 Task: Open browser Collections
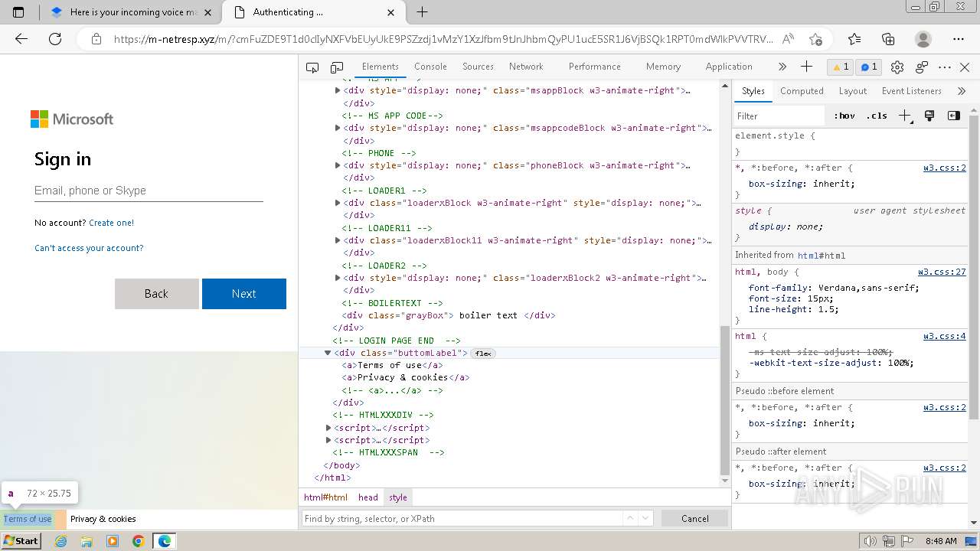[x=888, y=39]
